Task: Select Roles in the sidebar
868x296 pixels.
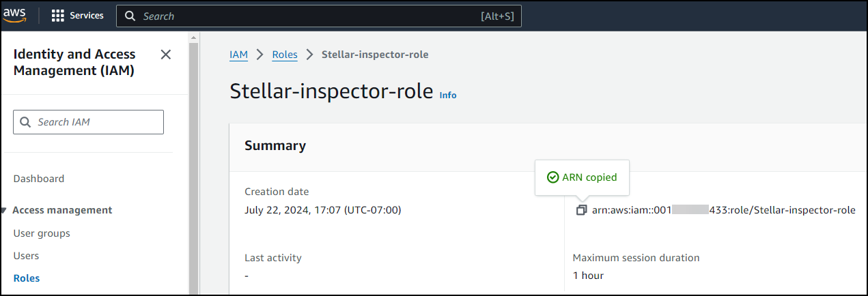Action: (x=27, y=278)
